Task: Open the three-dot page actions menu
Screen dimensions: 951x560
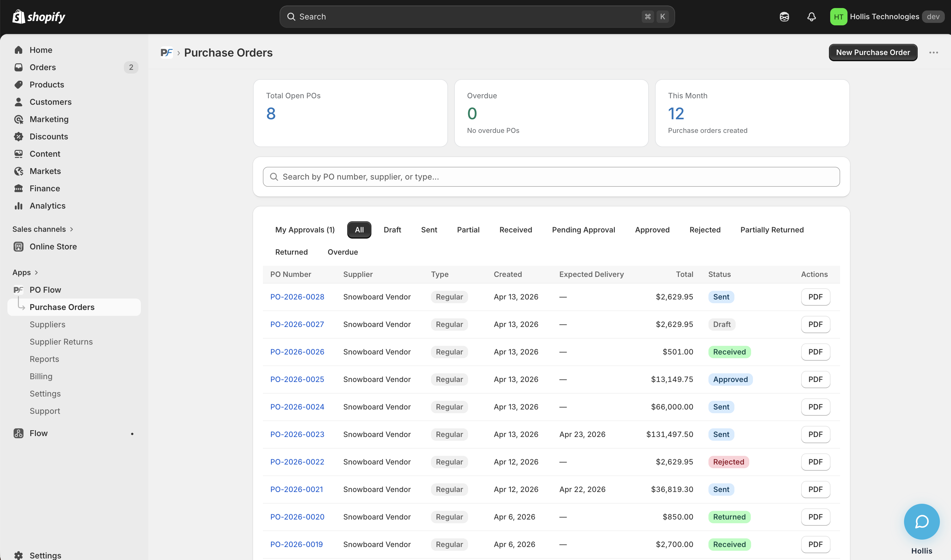Action: click(933, 53)
